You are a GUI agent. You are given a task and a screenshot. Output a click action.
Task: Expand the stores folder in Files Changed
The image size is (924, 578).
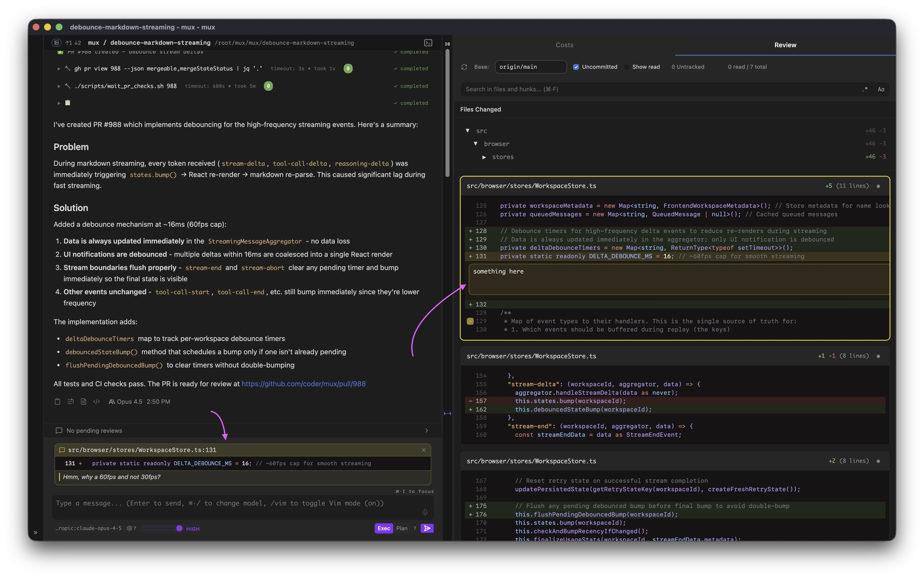pyautogui.click(x=485, y=157)
